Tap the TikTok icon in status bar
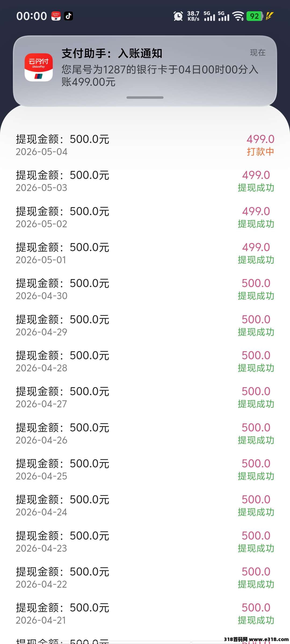Screen dimensions: 290x644 68,16
